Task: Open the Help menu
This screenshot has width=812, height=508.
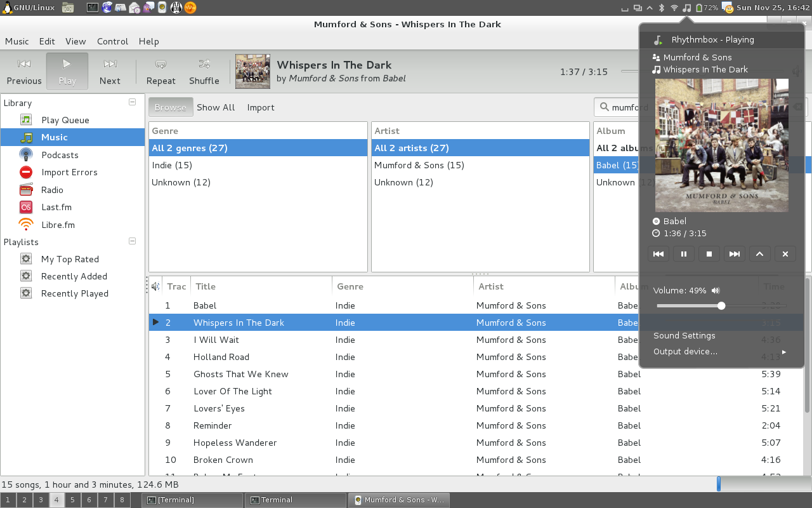Action: point(149,41)
